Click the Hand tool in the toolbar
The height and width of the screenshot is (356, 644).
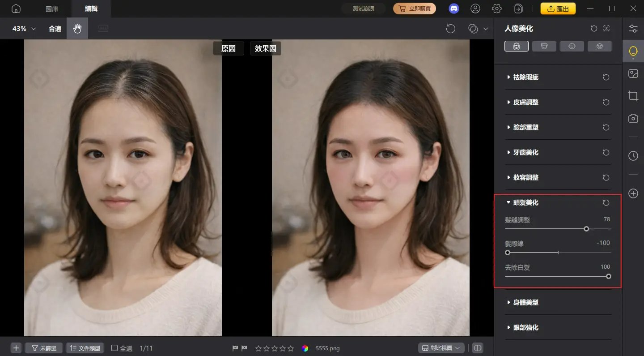coord(77,28)
